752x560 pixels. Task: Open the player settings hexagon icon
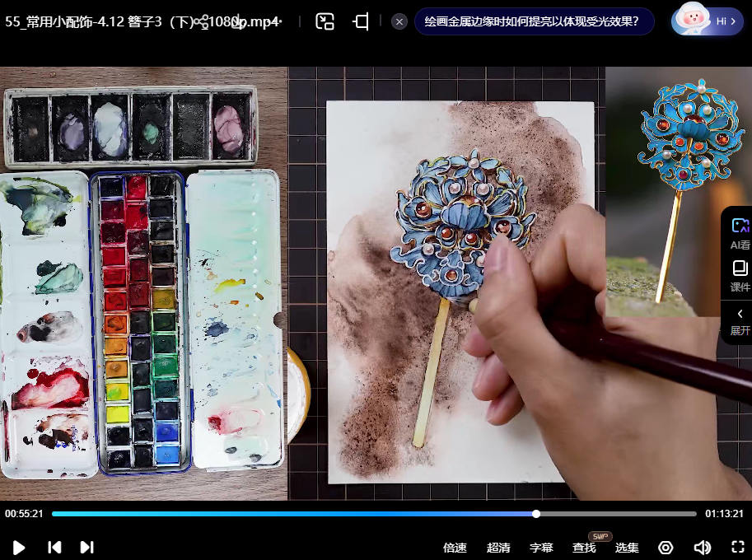tap(666, 548)
